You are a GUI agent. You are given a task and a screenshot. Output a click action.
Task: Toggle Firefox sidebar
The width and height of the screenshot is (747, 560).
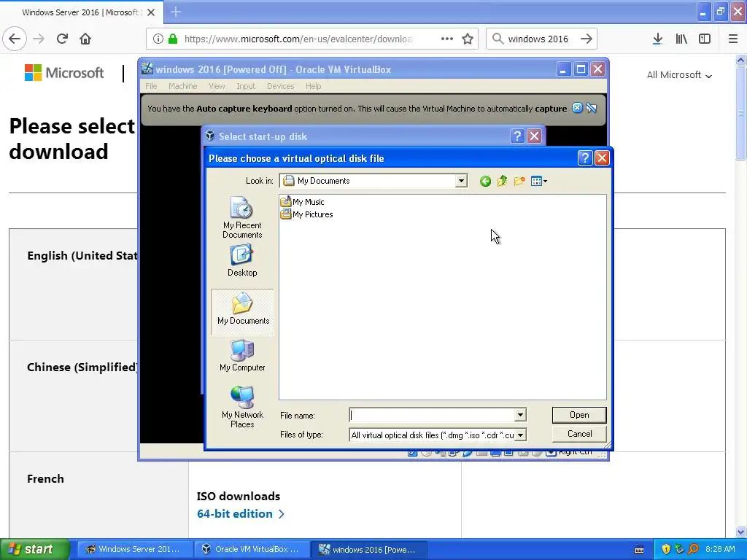click(x=705, y=39)
